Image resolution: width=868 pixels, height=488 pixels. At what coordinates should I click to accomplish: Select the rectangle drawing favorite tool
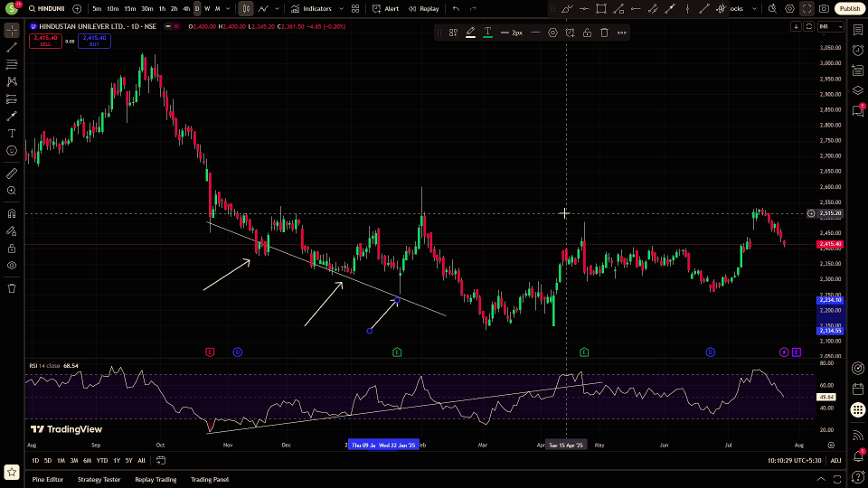coord(601,9)
